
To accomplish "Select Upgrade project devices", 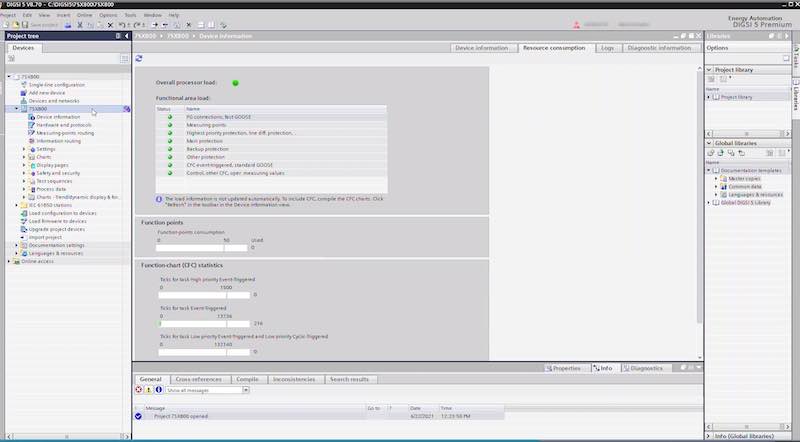I will 57,229.
